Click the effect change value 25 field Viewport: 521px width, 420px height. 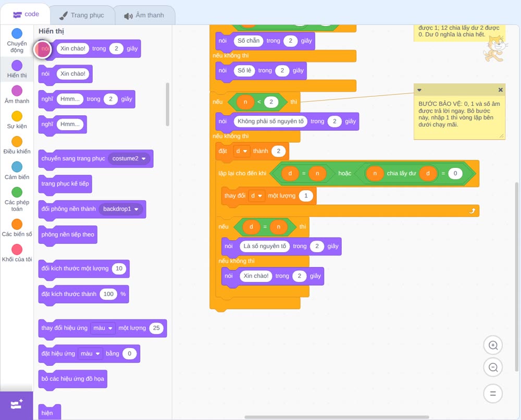tap(156, 328)
